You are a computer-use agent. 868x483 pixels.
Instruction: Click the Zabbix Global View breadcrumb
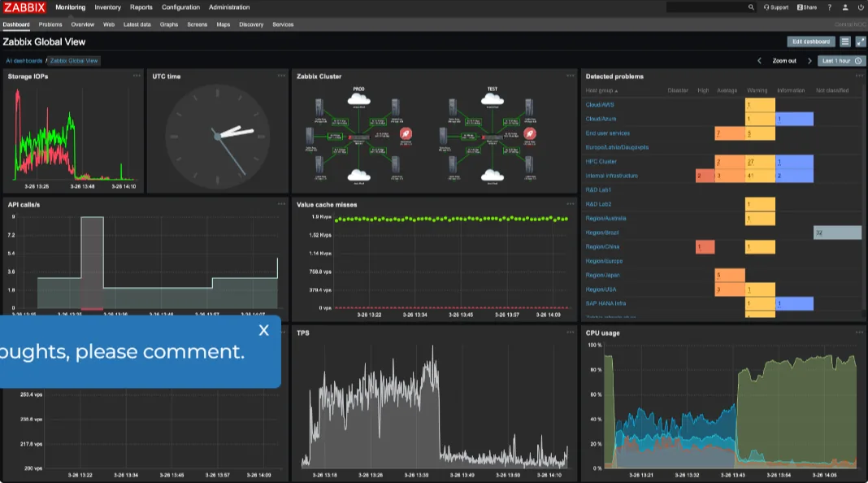(74, 61)
